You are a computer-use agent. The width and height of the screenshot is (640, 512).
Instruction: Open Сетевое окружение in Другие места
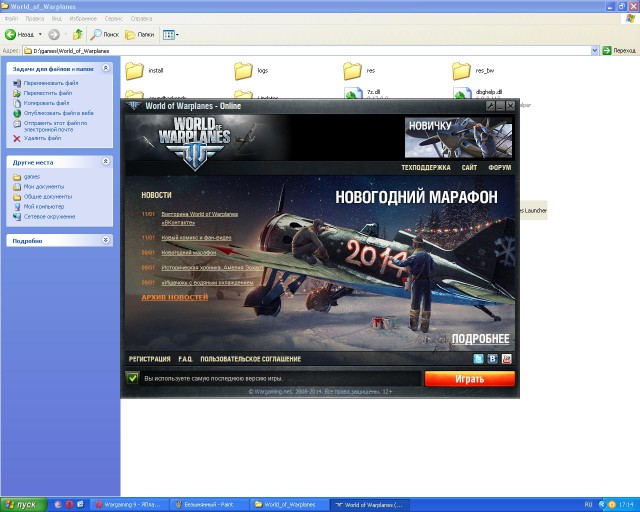point(49,217)
